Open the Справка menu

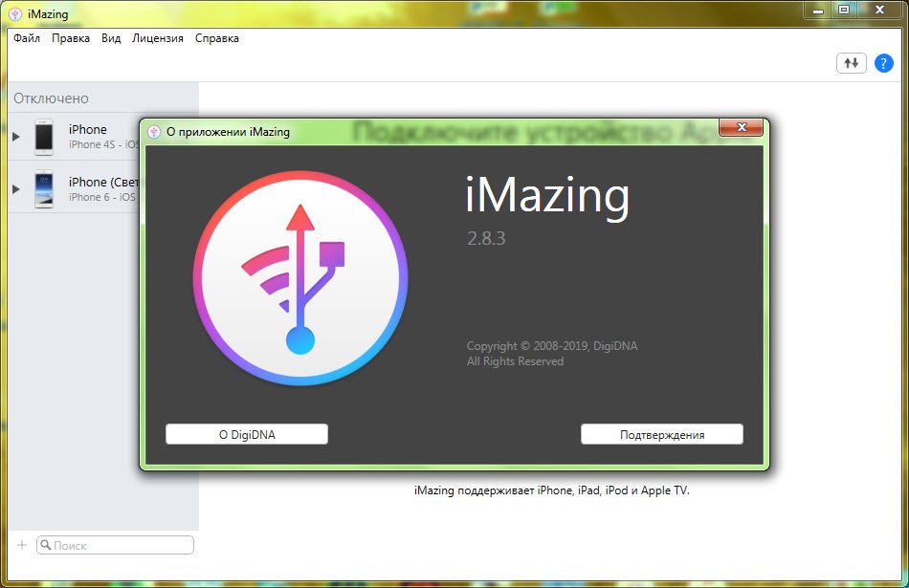click(x=217, y=38)
